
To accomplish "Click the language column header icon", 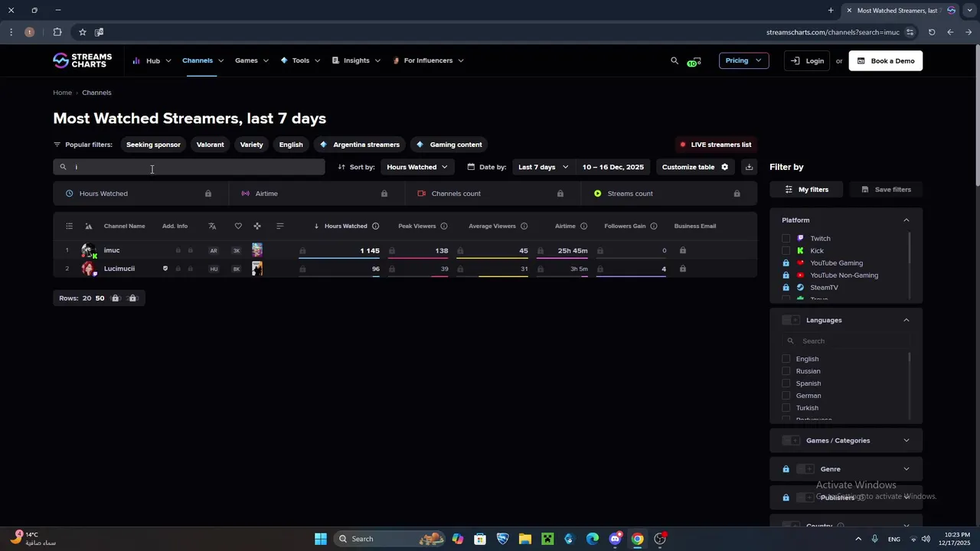I will pos(212,226).
